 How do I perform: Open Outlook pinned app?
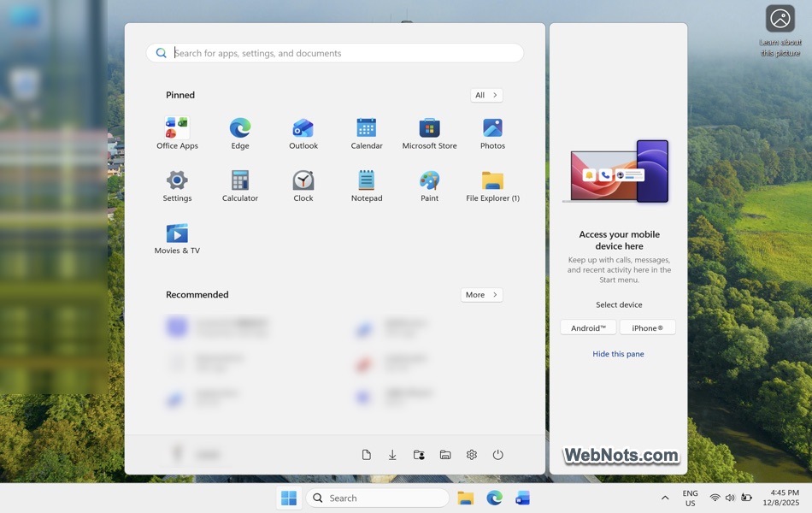303,133
